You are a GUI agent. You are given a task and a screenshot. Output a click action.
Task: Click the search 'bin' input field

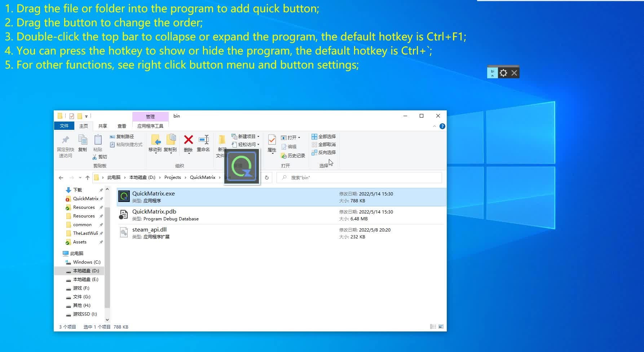(x=361, y=177)
